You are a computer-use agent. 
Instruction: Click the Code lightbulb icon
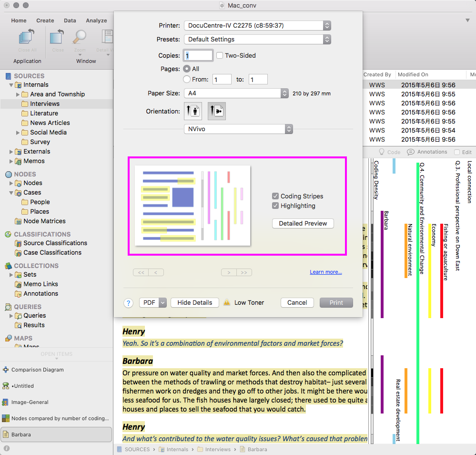click(382, 152)
